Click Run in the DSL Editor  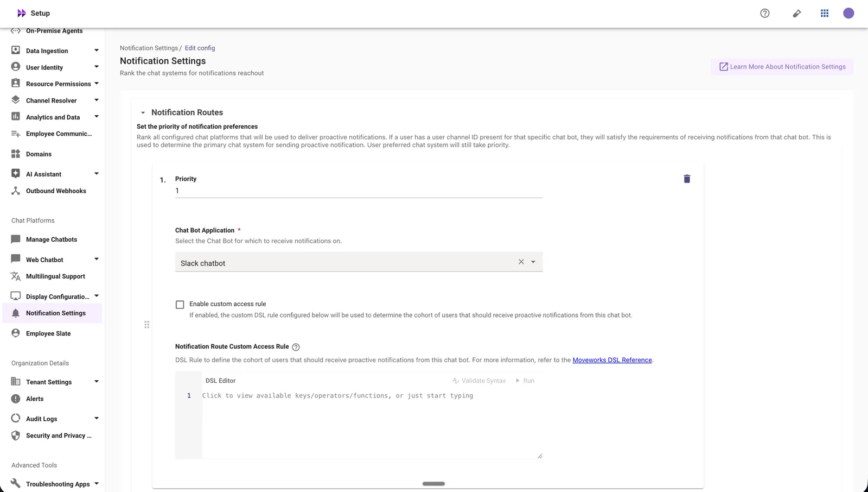point(525,381)
